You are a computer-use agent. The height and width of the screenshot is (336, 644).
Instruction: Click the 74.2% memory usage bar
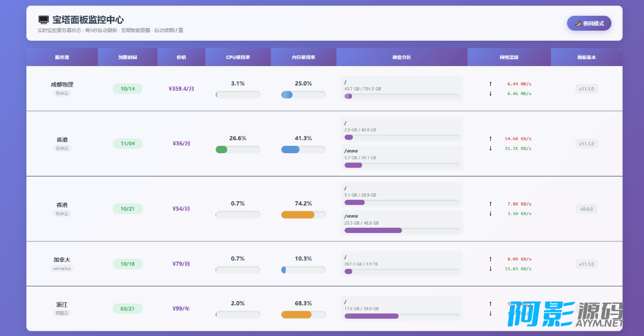[303, 215]
